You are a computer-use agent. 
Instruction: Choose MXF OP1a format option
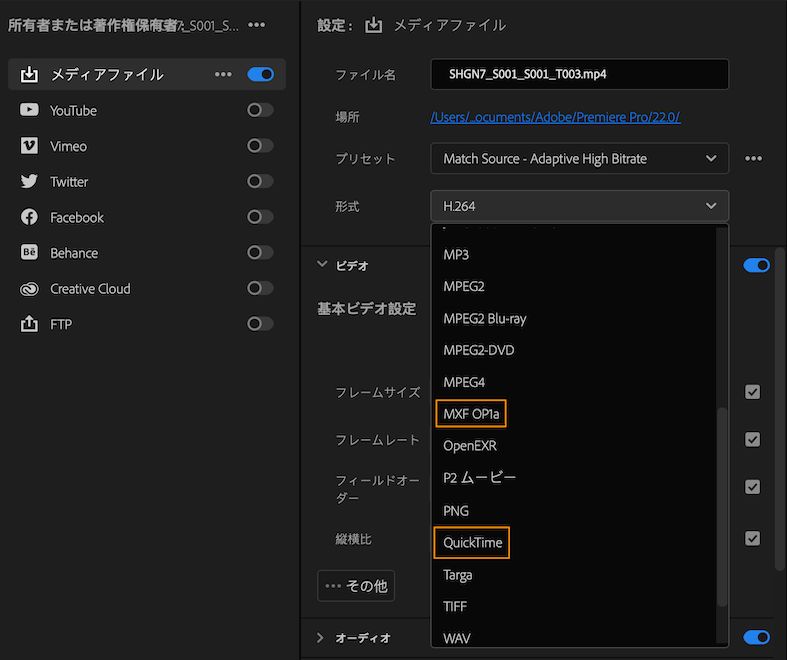(470, 413)
